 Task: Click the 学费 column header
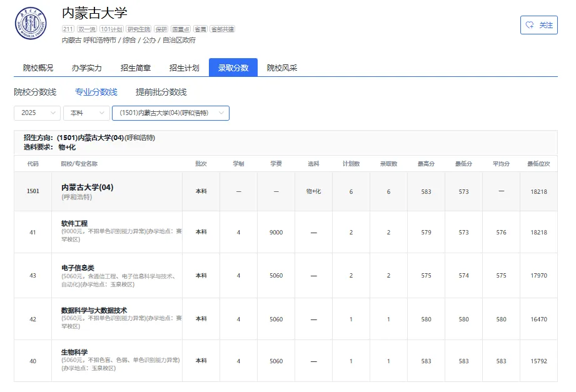click(x=276, y=164)
